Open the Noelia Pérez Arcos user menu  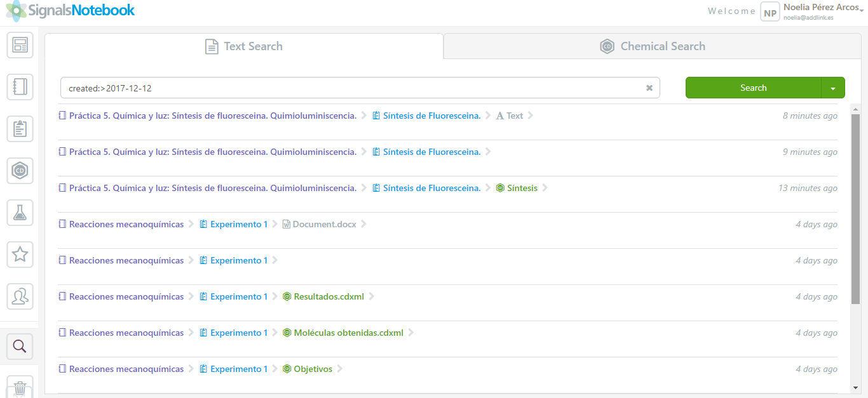click(820, 11)
